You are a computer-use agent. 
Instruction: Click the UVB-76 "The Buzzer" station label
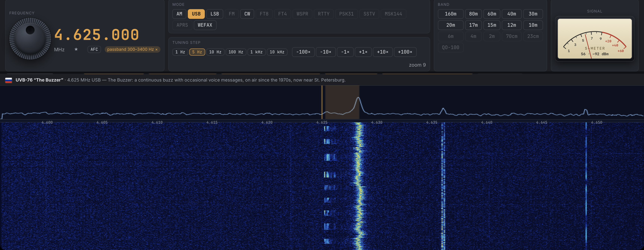(x=39, y=80)
